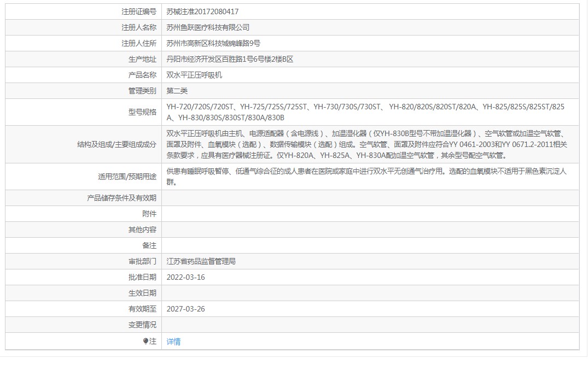
Task: Select approval date 2022-03-16
Action: click(185, 277)
